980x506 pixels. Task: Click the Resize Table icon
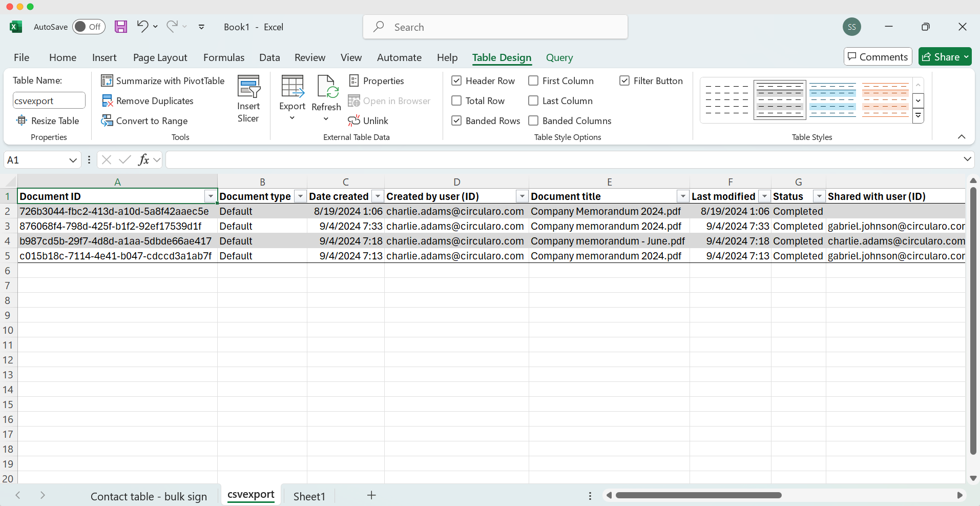point(22,121)
